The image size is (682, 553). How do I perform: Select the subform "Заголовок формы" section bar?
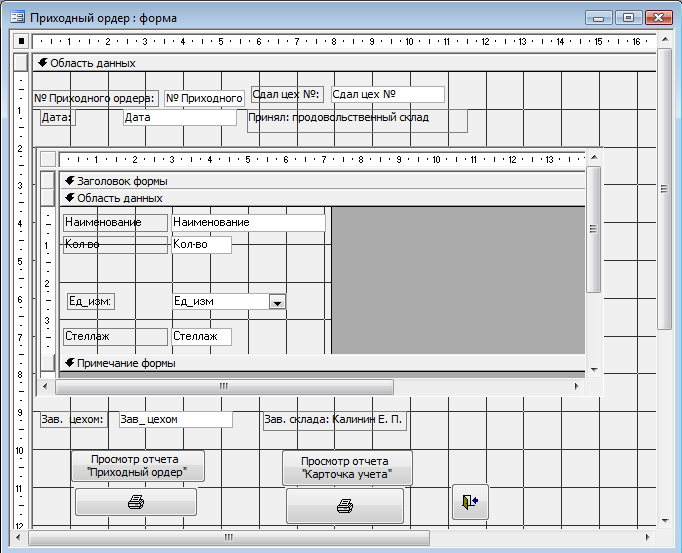pyautogui.click(x=322, y=181)
